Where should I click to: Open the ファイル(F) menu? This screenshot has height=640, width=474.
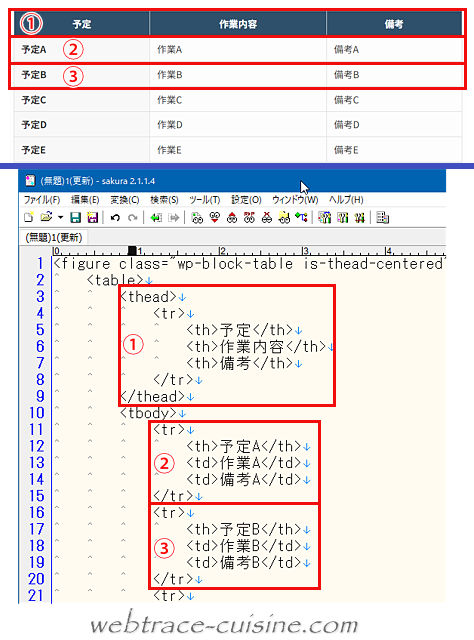coord(42,200)
